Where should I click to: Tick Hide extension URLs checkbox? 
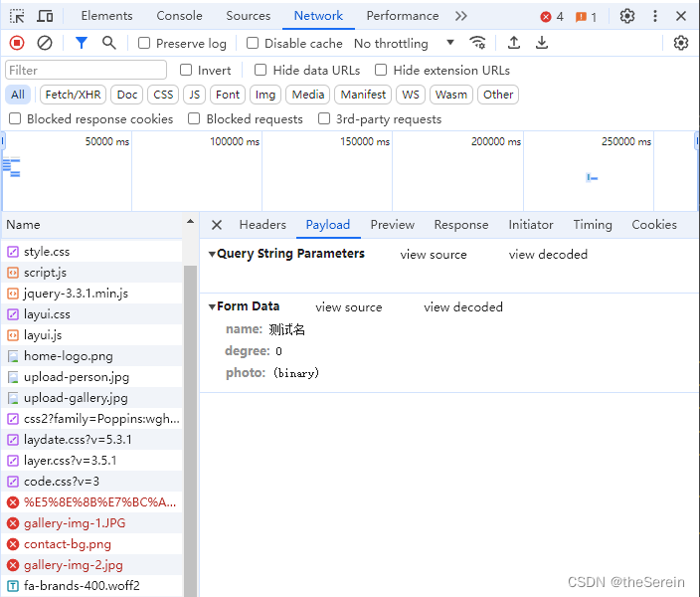(381, 71)
